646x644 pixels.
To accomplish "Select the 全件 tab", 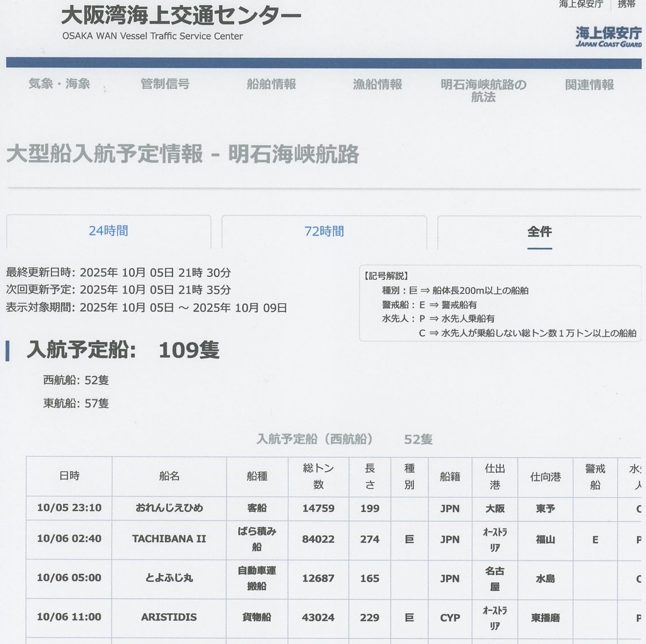I will [x=539, y=232].
